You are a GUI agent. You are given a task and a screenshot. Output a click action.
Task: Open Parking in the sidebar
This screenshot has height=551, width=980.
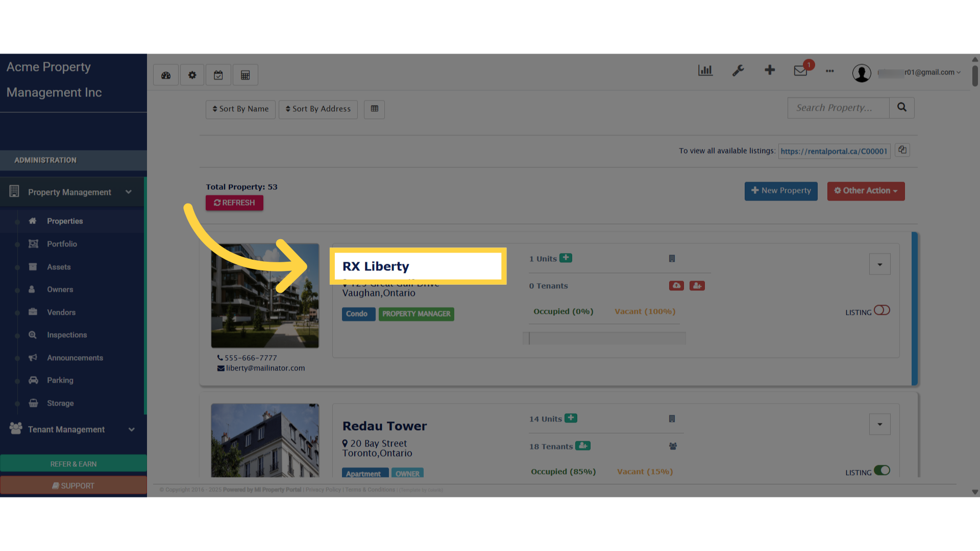point(60,380)
